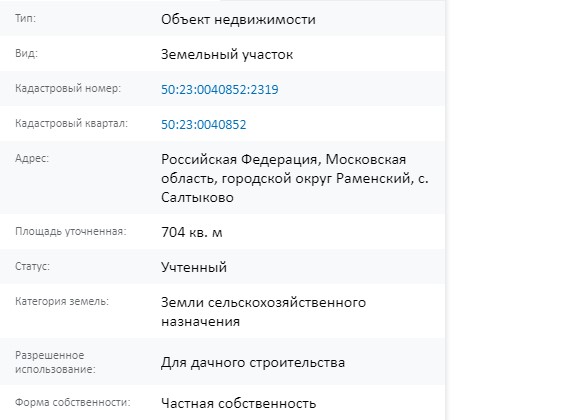Click the 'Тип:' field label
Viewport: 573px width, 420px height.
[26, 18]
